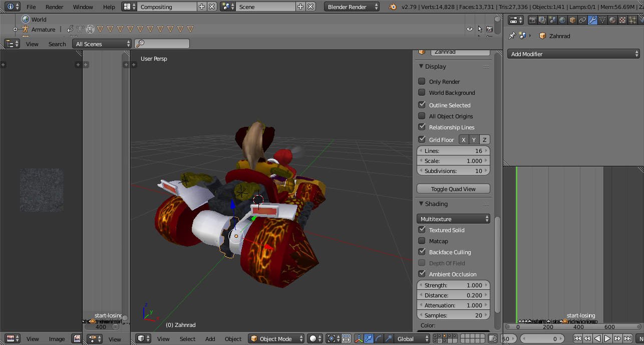Screen dimensions: 644x345
Task: Uncheck Ambient Occlusion option
Action: click(x=422, y=274)
